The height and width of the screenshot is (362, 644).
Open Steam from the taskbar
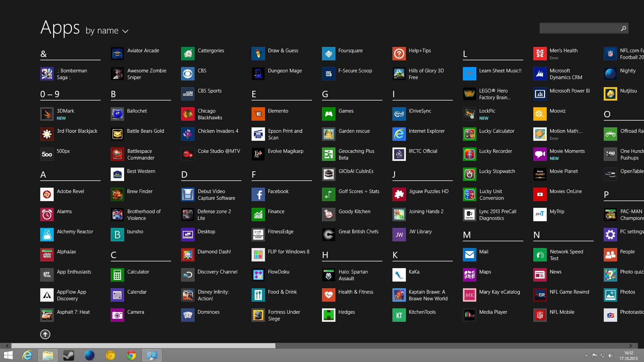pos(69,355)
